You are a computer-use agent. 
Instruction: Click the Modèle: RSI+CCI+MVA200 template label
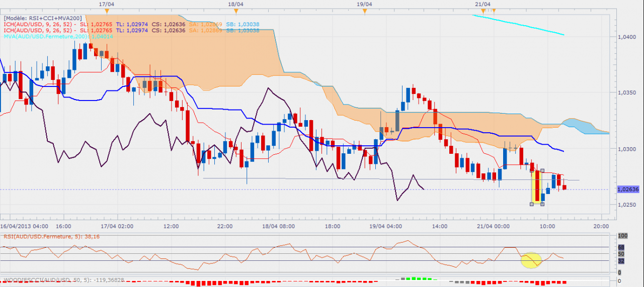coord(43,18)
